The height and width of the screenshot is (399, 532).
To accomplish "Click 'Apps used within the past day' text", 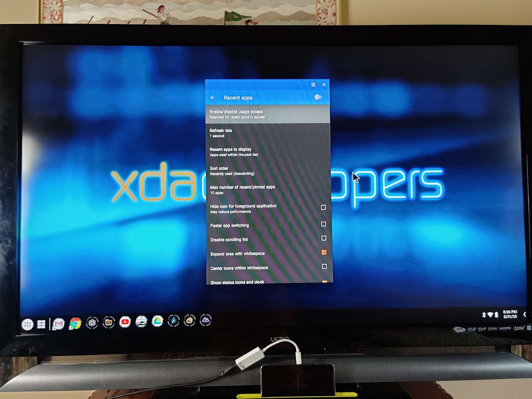I will coord(234,155).
